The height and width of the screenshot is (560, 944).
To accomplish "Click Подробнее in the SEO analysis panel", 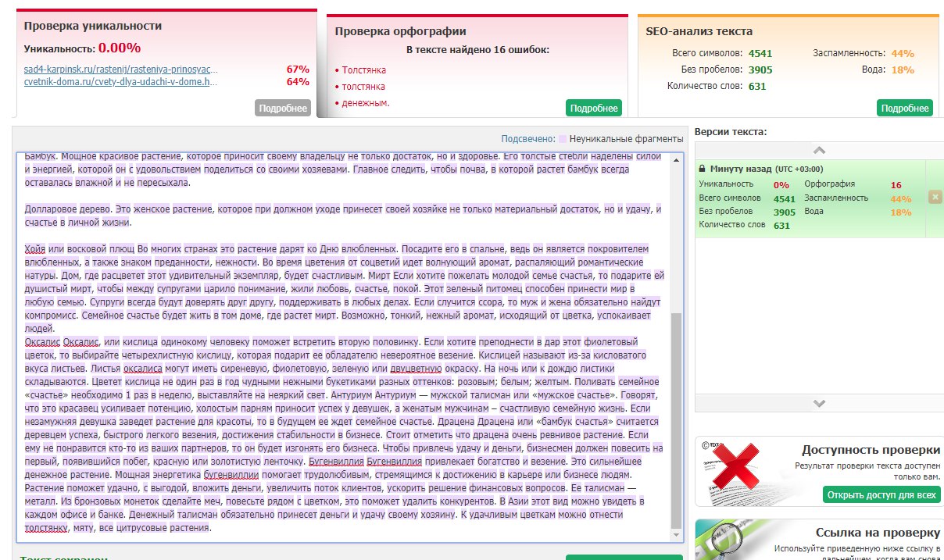I will pyautogui.click(x=905, y=108).
